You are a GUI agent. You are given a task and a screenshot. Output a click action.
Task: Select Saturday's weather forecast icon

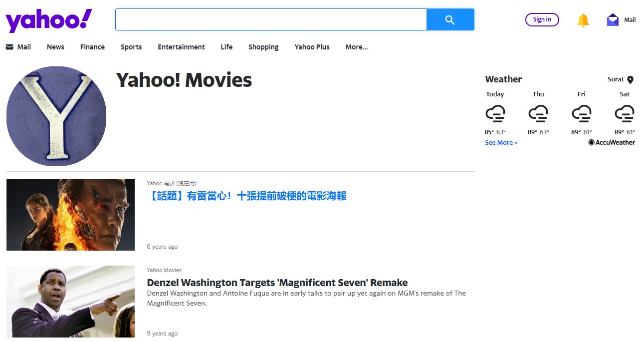[x=624, y=113]
